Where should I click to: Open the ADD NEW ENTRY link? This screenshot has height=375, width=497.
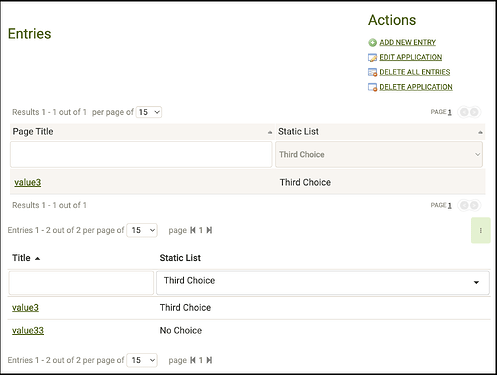point(407,42)
